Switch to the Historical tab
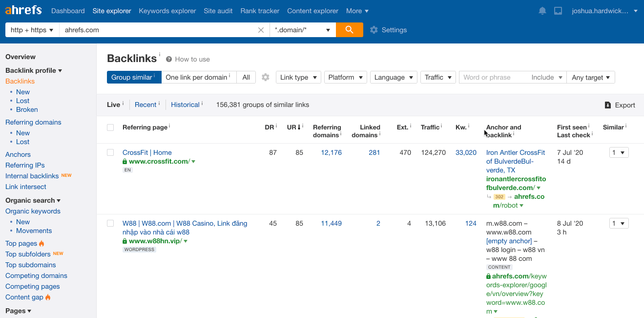644x318 pixels. pos(185,105)
